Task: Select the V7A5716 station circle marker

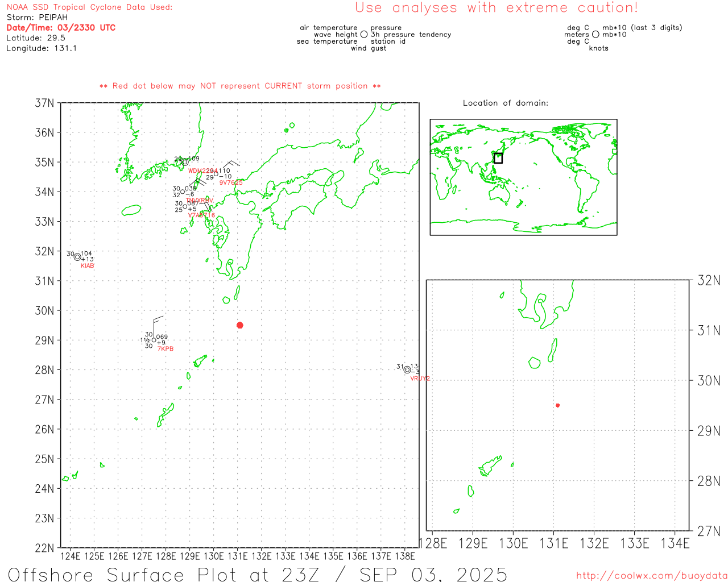Action: tap(185, 206)
